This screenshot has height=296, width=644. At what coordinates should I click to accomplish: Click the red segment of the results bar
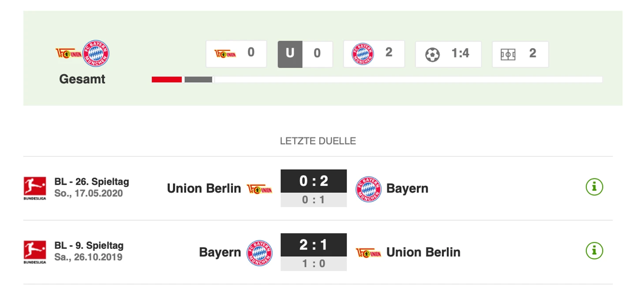coord(167,80)
